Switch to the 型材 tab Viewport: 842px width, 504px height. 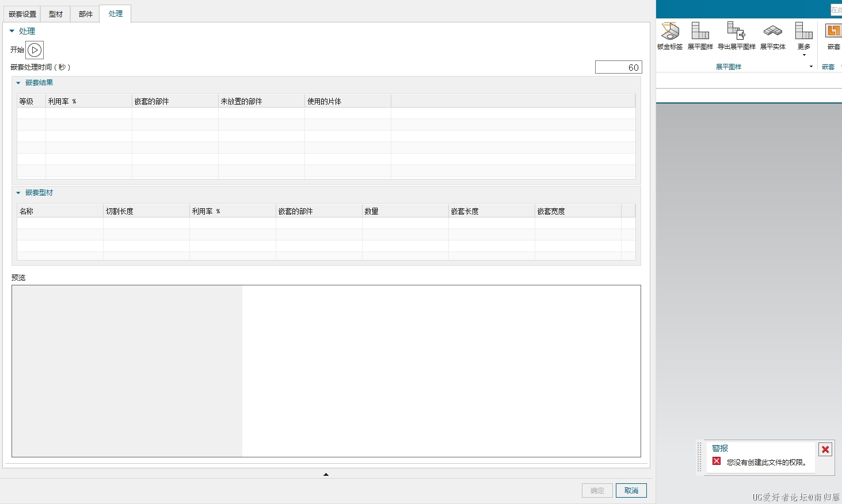[56, 14]
